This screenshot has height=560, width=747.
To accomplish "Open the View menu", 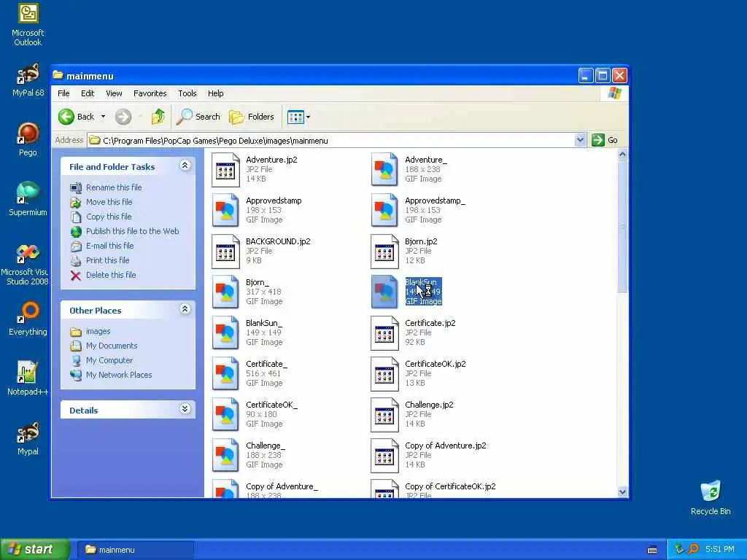I will (x=114, y=93).
